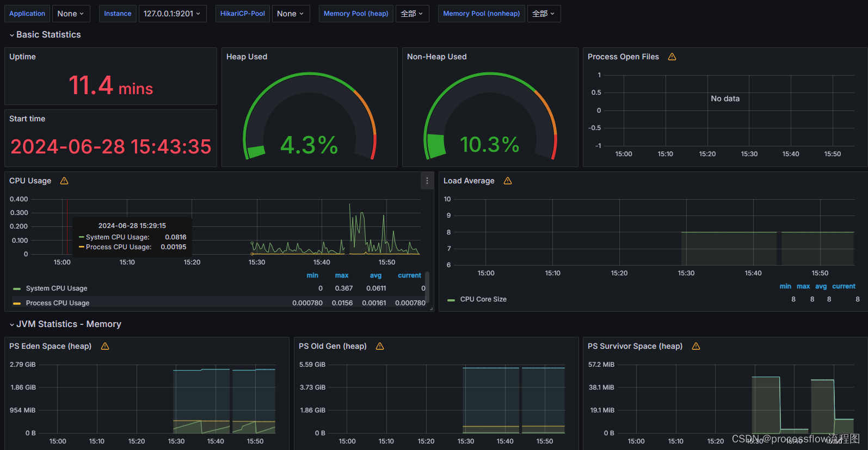Image resolution: width=868 pixels, height=450 pixels.
Task: Sort Load Average legend by current
Action: [844, 286]
